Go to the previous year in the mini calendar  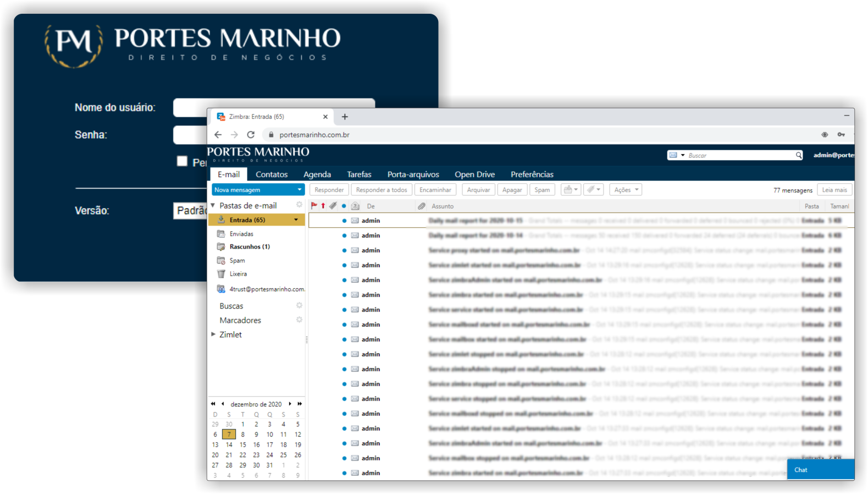213,404
